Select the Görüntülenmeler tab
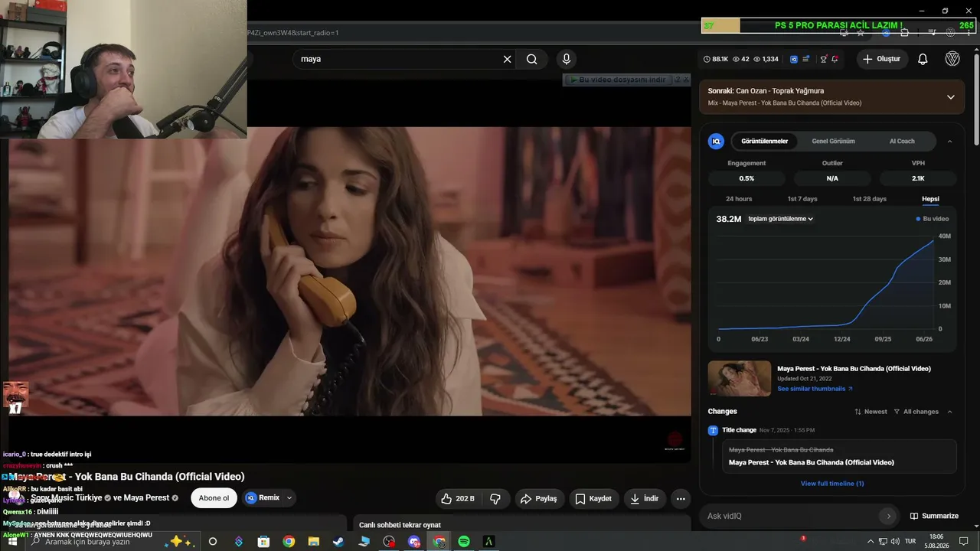Image resolution: width=980 pixels, height=551 pixels. pos(764,142)
